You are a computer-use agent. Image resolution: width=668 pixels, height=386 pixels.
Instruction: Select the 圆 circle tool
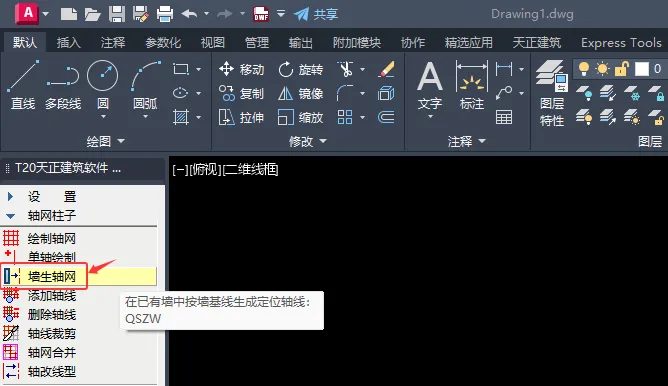click(103, 85)
